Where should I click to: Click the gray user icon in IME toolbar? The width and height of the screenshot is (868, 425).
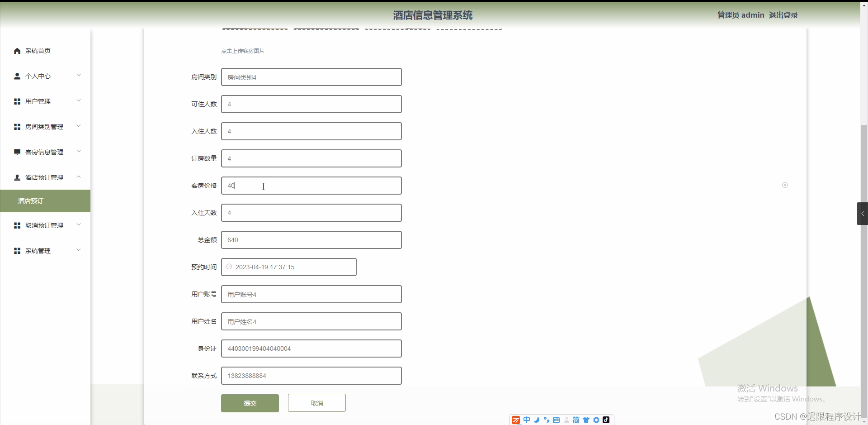click(566, 420)
